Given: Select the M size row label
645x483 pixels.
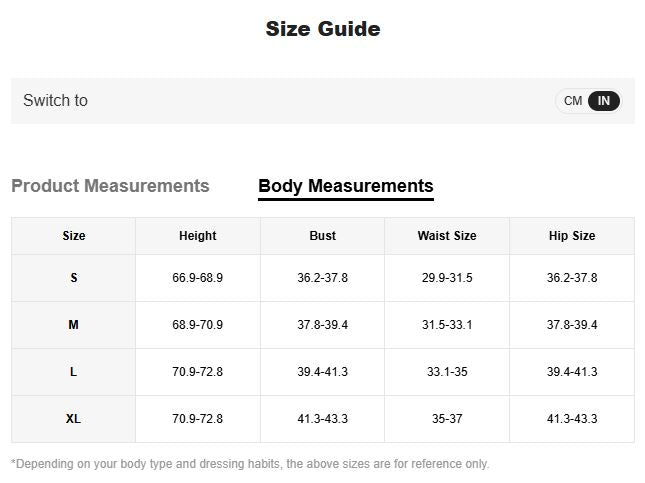Looking at the screenshot, I should 74,325.
